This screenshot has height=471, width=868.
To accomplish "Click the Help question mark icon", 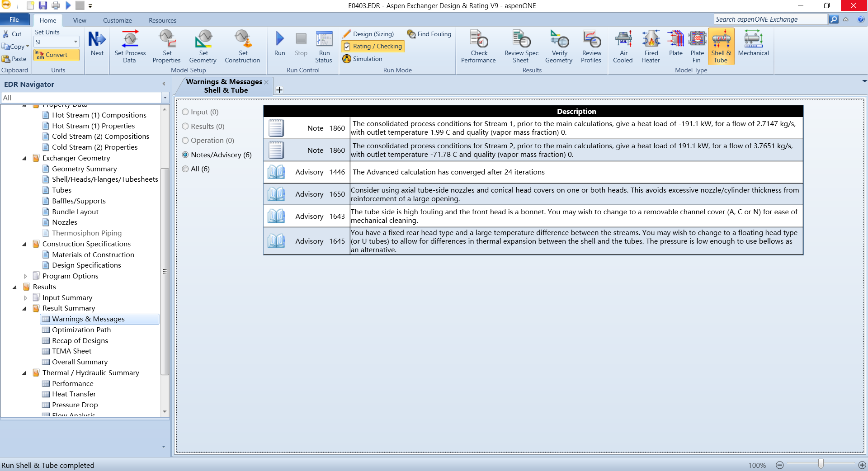I will click(x=861, y=19).
